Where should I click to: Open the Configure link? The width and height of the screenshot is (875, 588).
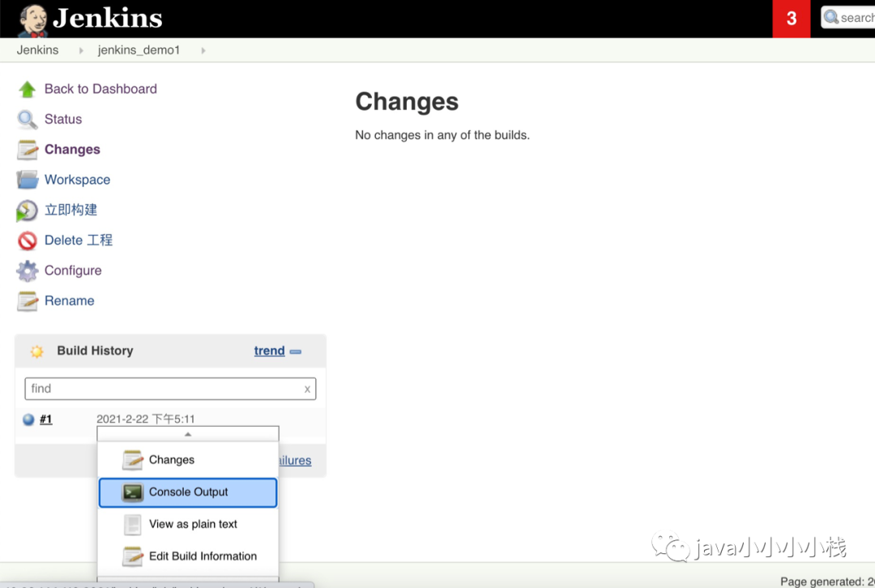73,271
